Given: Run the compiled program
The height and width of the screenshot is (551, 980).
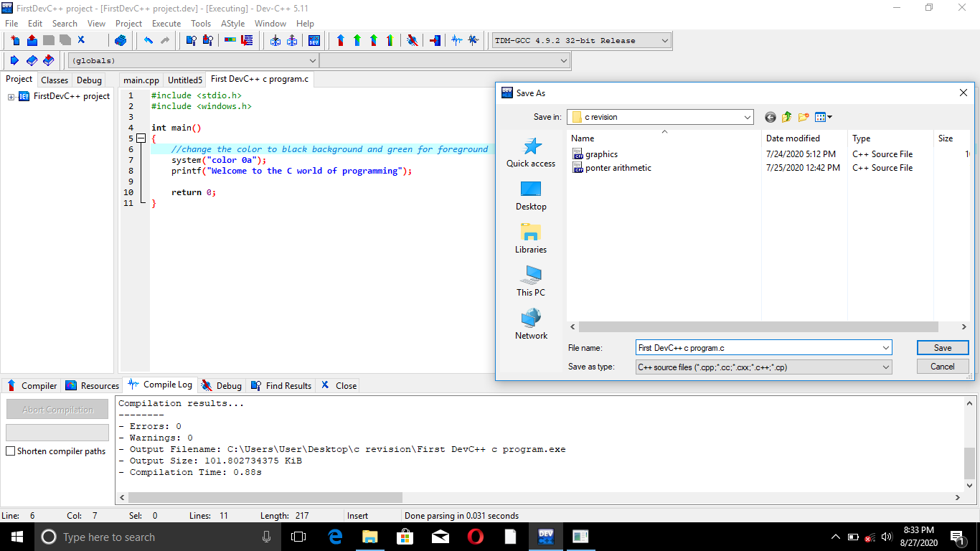Looking at the screenshot, I should point(357,40).
